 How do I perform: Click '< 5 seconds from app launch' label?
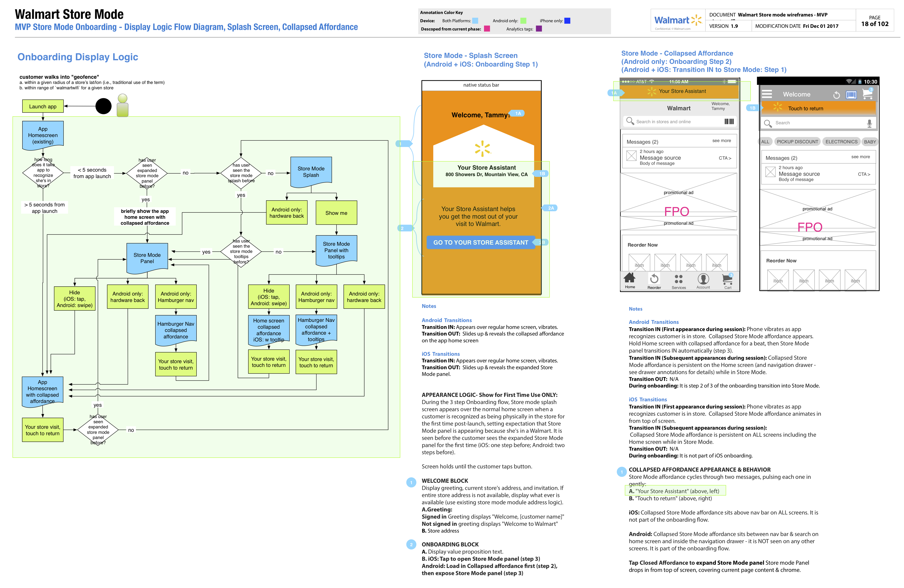pyautogui.click(x=92, y=173)
